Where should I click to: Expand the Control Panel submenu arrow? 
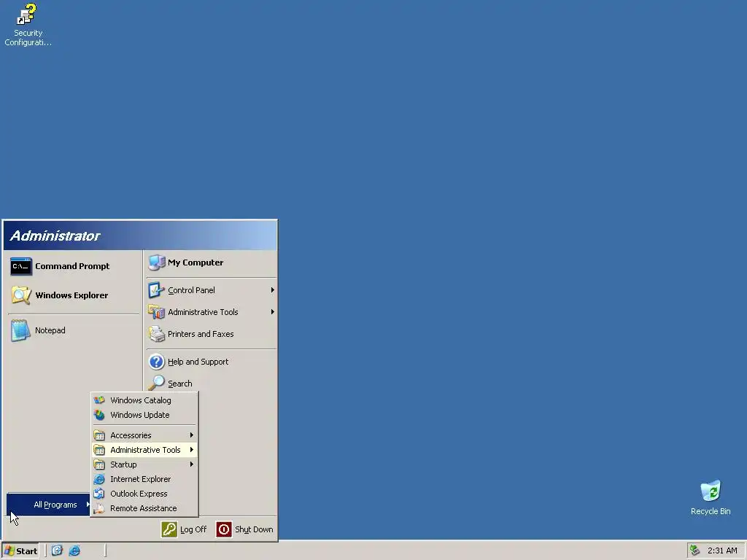coord(273,290)
